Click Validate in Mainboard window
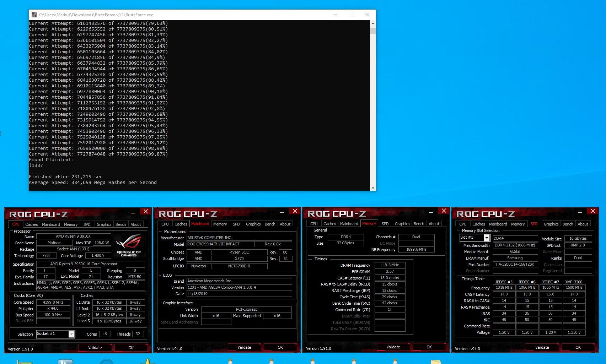Image resolution: width=606 pixels, height=364 pixels. (x=244, y=347)
